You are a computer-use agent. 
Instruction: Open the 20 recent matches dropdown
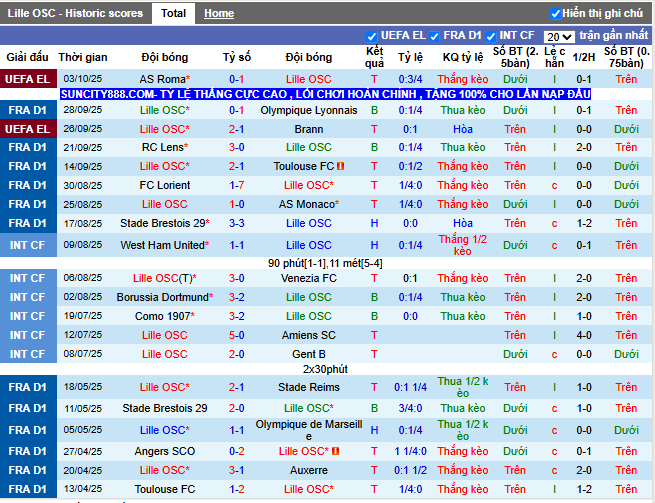point(559,37)
